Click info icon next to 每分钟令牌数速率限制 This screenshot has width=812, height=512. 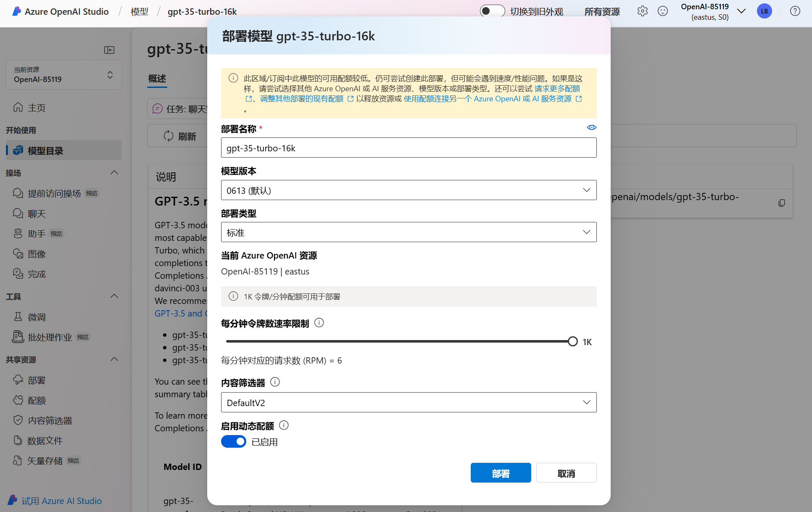[319, 323]
